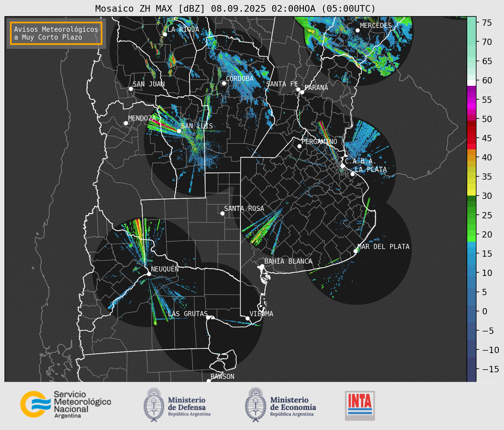Viewport: 504px width, 430px height.
Task: Click the MERCEDES city marker dot
Action: coord(357,30)
